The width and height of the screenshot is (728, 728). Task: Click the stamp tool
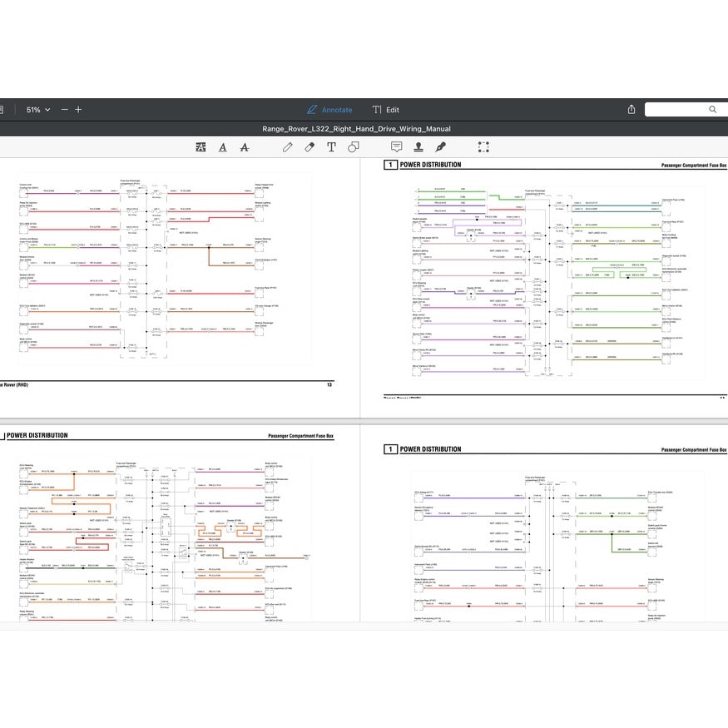[x=418, y=147]
